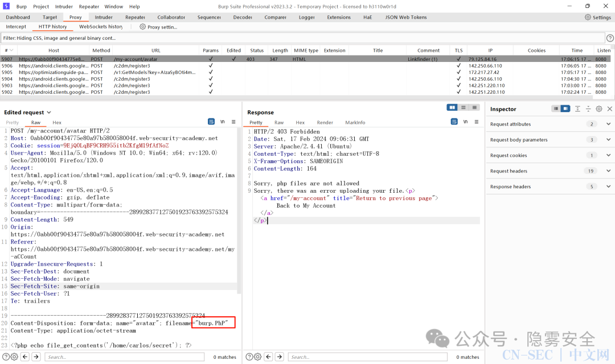The width and height of the screenshot is (615, 364).
Task: Sort history by Time column header
Action: pos(576,50)
